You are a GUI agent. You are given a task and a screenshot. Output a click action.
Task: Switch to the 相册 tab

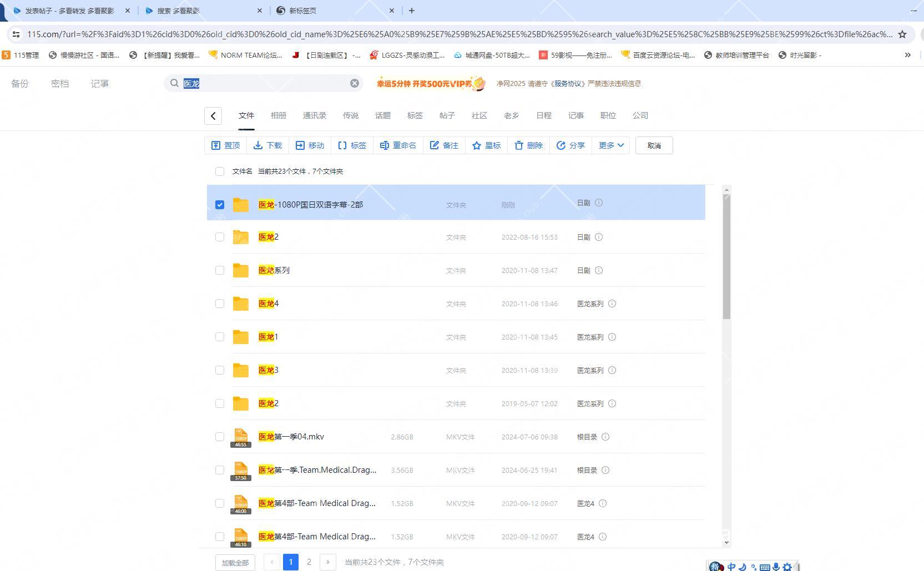coord(279,115)
